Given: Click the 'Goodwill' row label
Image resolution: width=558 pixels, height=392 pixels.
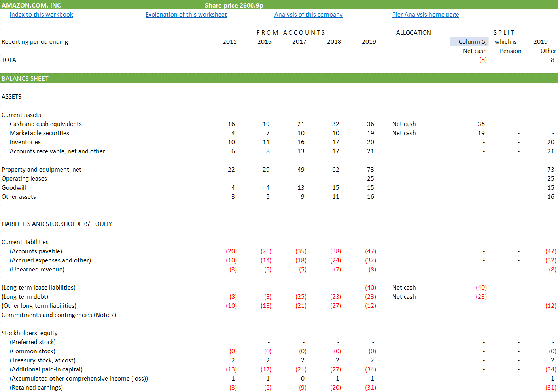Looking at the screenshot, I should [x=14, y=188].
